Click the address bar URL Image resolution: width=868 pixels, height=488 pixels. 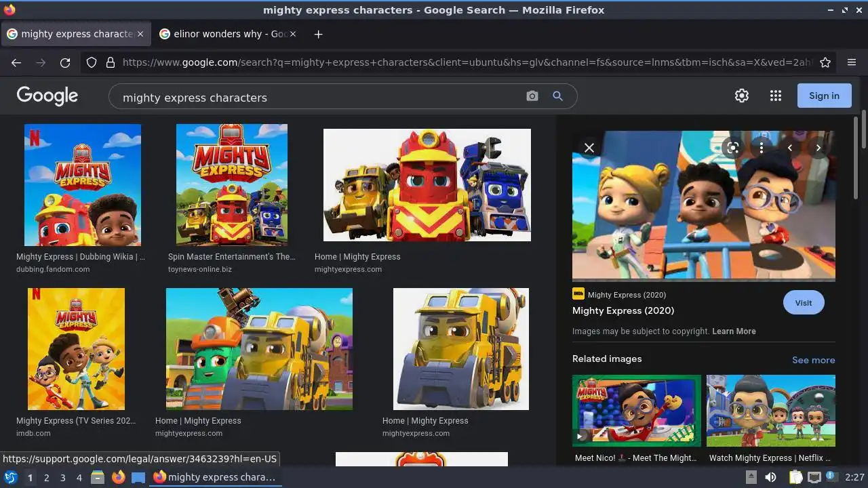pos(468,62)
